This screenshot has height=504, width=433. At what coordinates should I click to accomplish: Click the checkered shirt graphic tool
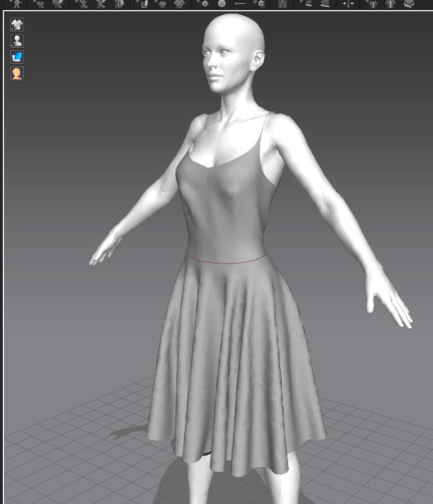[179, 3]
